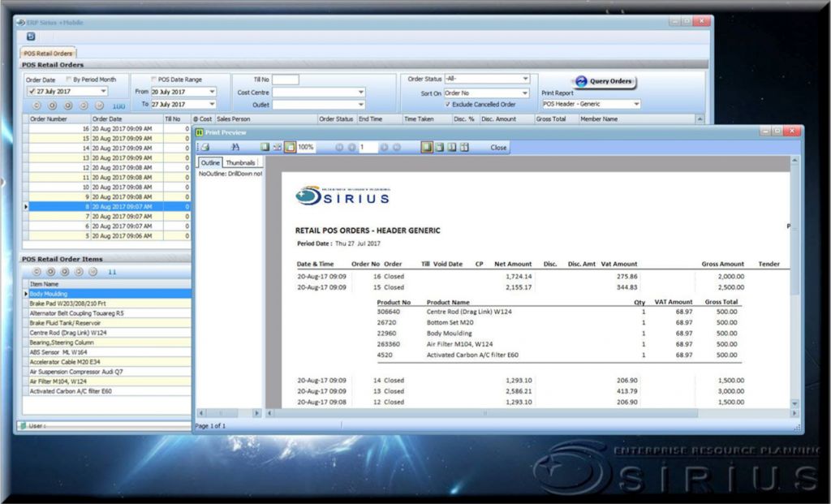This screenshot has height=504, width=831.
Task: Open the Print Report dropdown
Action: (636, 105)
